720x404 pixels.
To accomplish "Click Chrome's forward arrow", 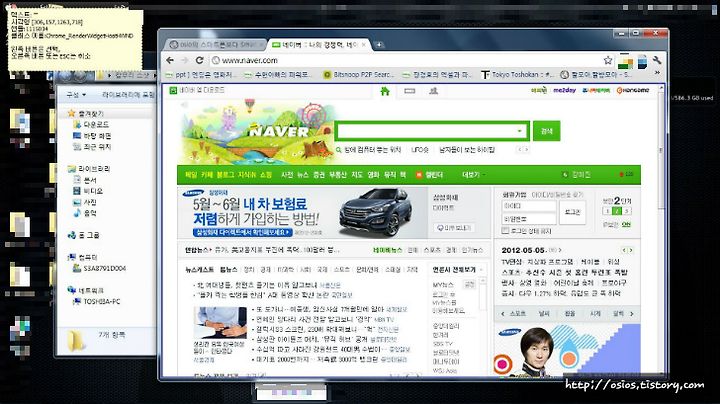I will 185,60.
